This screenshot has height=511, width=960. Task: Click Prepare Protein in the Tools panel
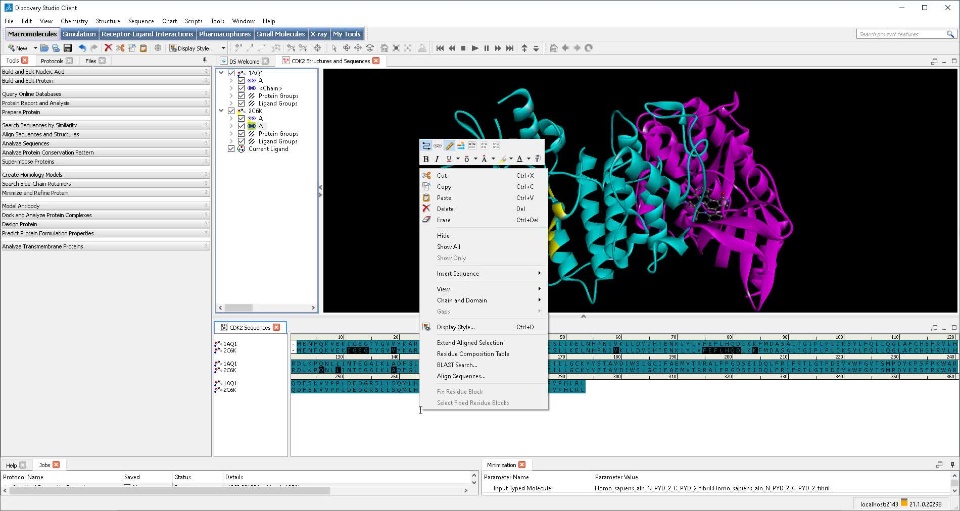click(x=22, y=112)
